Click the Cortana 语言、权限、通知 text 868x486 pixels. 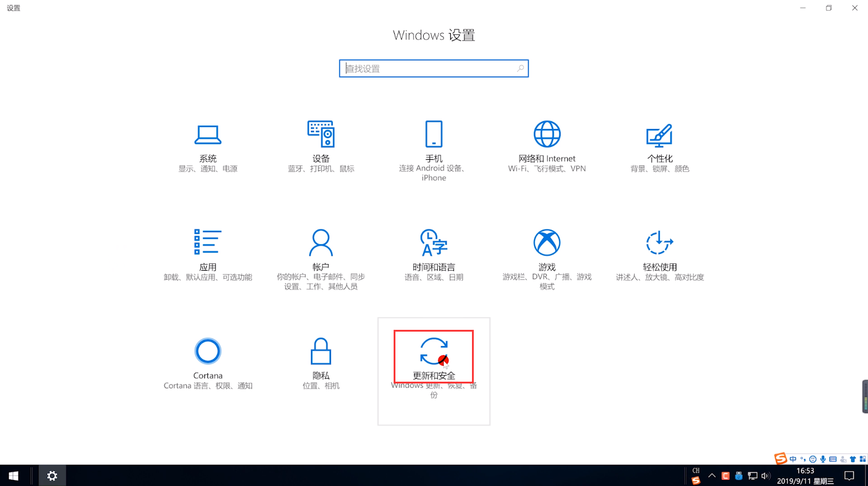[x=208, y=386]
